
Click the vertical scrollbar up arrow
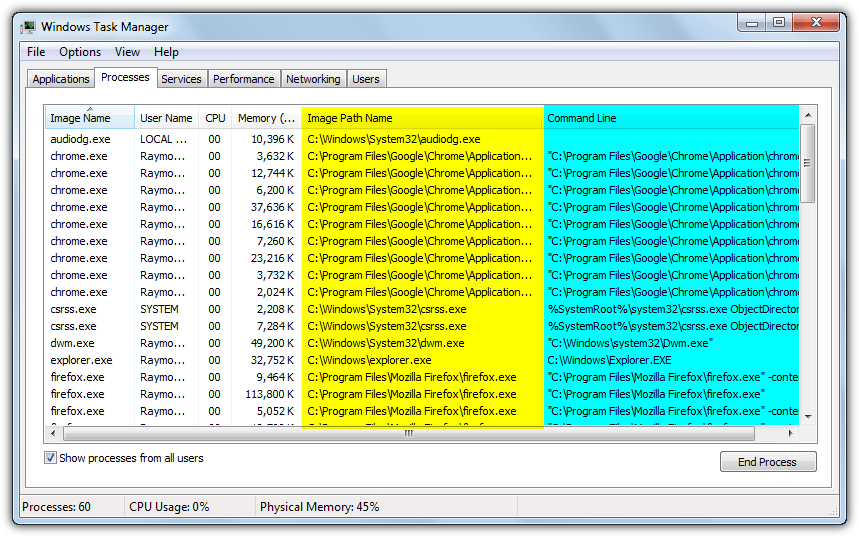[x=808, y=115]
